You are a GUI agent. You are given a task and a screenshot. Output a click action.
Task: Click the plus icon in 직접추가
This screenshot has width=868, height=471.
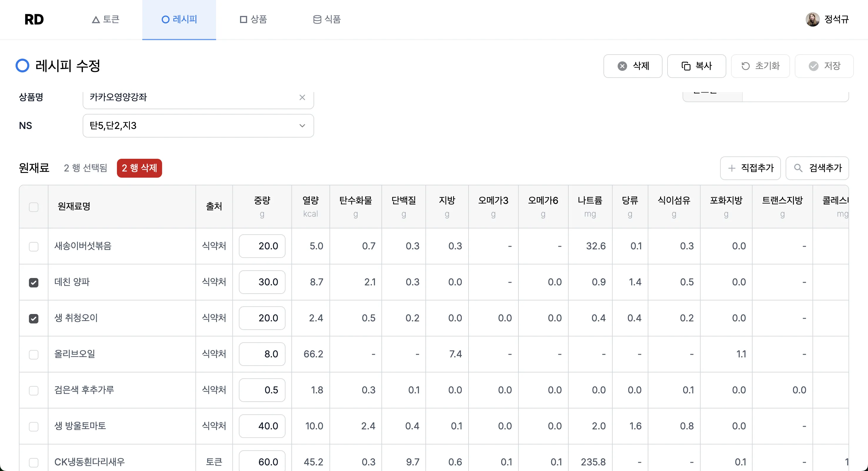732,168
